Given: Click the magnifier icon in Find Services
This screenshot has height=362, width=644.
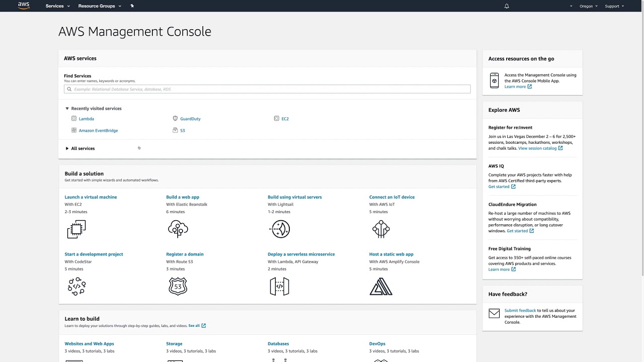Looking at the screenshot, I should pyautogui.click(x=69, y=89).
